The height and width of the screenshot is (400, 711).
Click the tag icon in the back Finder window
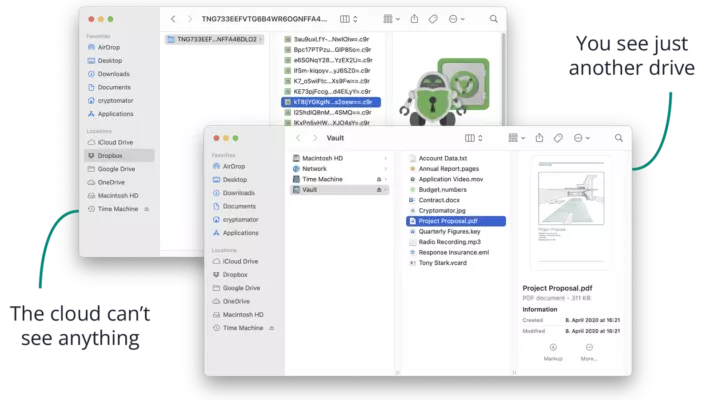click(x=433, y=19)
